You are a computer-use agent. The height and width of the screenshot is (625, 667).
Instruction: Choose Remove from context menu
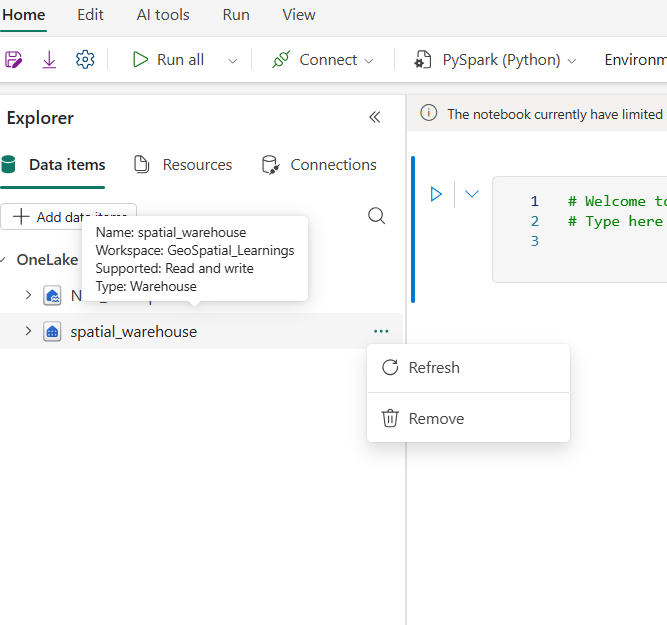pos(468,419)
